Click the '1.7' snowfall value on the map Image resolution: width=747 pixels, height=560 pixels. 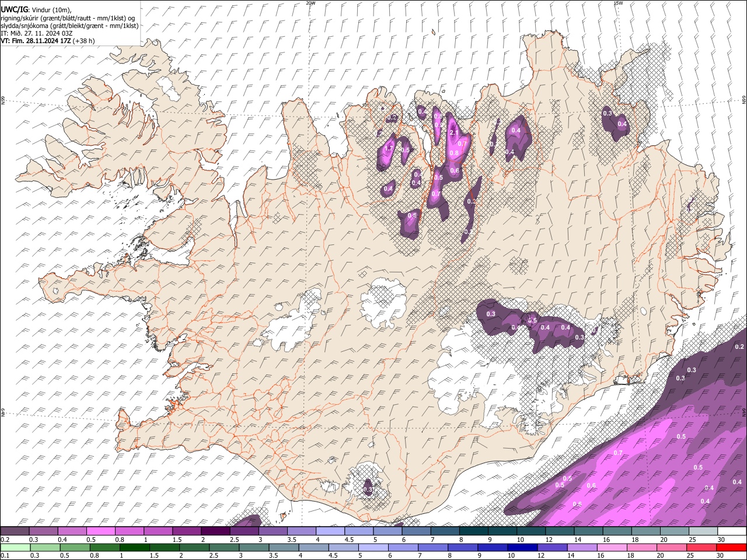coord(389,148)
